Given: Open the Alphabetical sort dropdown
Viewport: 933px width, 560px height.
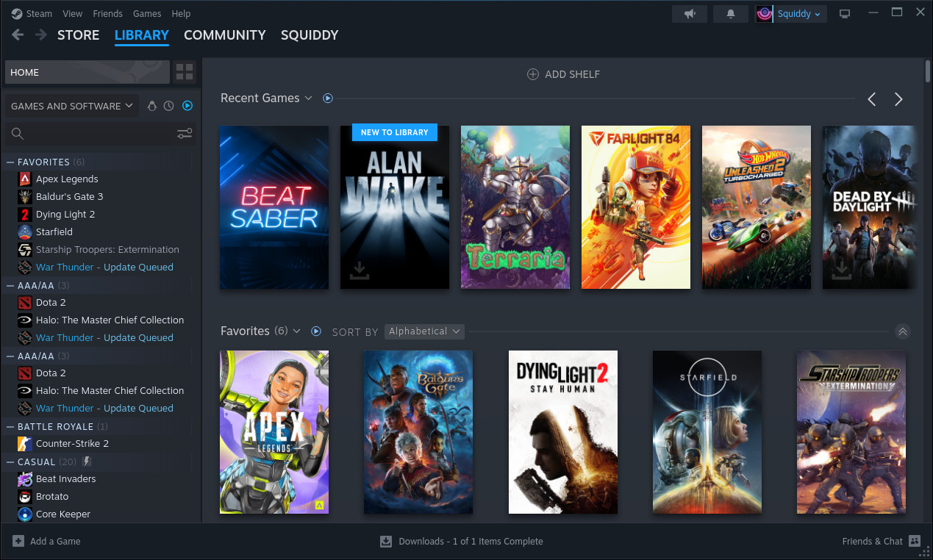Looking at the screenshot, I should (425, 331).
